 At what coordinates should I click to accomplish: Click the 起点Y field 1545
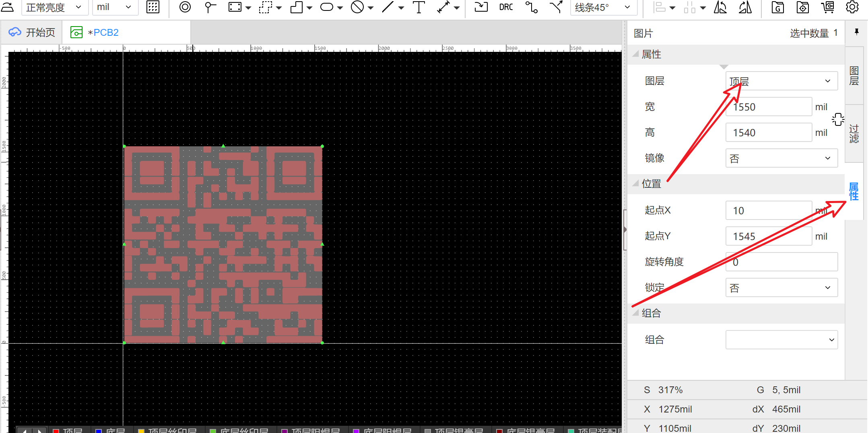pos(769,236)
